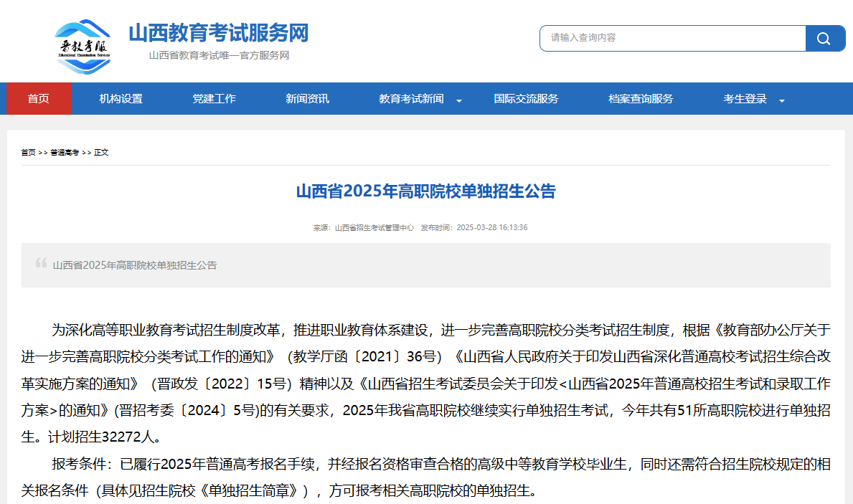
Task: Click the 山西教育考试服务网 site title
Action: (x=218, y=33)
